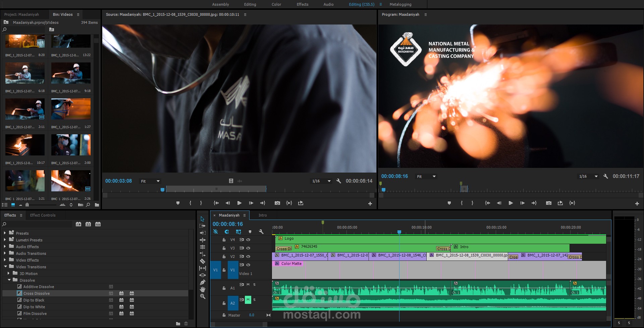Open Source monitor Fit zoom dropdown

pyautogui.click(x=150, y=181)
